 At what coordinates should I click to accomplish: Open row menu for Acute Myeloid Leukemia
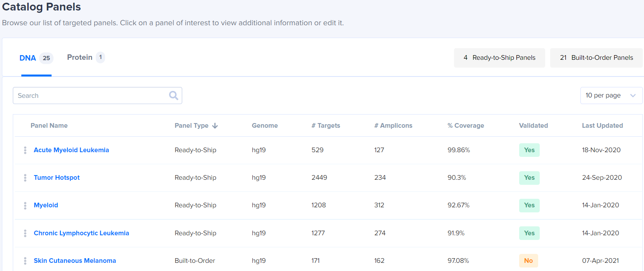pyautogui.click(x=25, y=150)
